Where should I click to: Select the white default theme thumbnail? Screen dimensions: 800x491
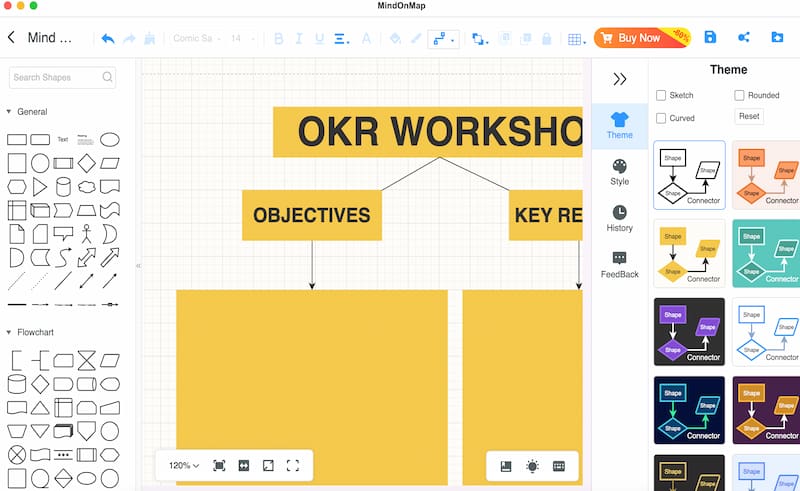(689, 175)
